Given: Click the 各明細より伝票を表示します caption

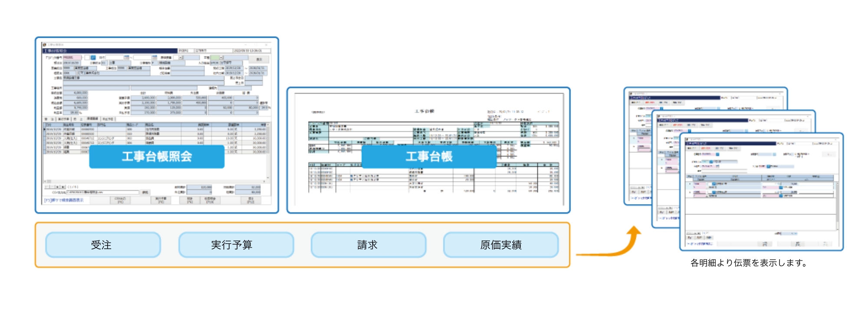Looking at the screenshot, I should 748,263.
